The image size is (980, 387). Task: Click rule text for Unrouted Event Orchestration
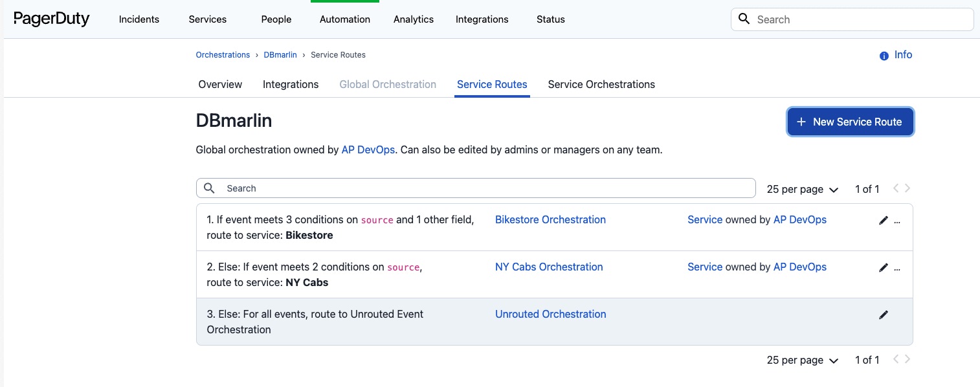coord(315,322)
